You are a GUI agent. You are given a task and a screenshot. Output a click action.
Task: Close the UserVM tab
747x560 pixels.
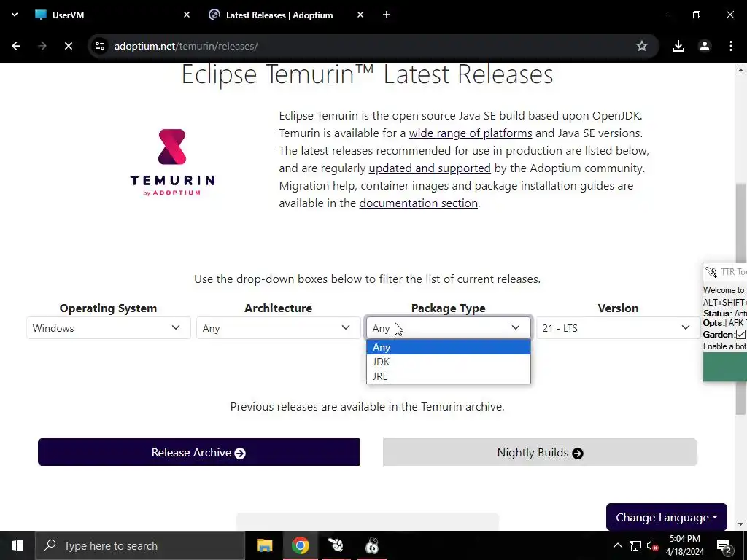pyautogui.click(x=187, y=15)
